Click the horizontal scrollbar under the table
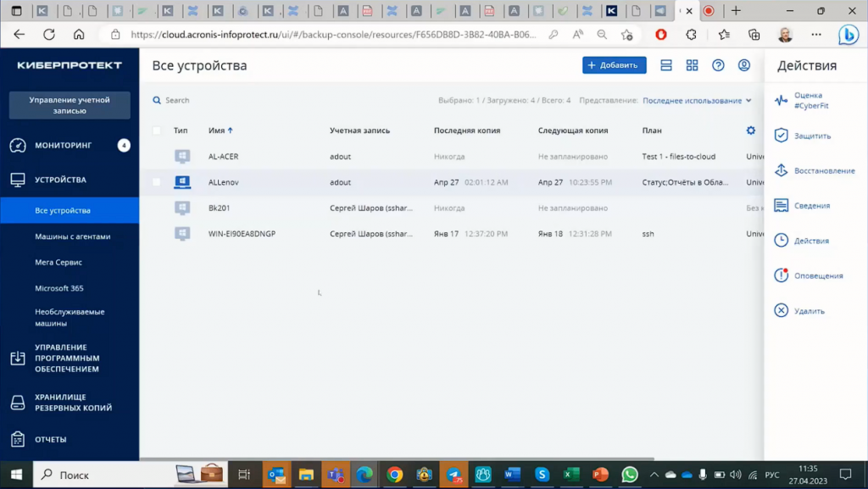 (397, 458)
